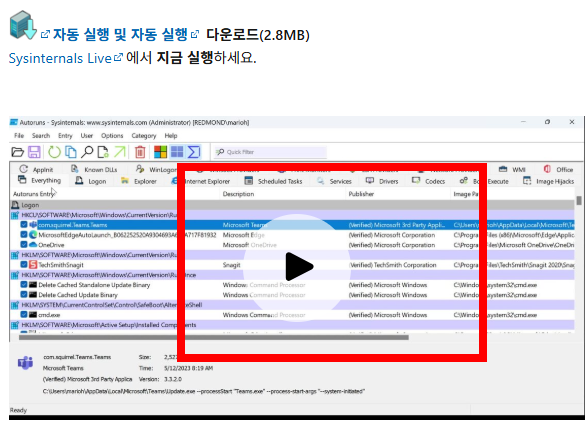The height and width of the screenshot is (444, 585).
Task: Click the OneDrive cloud entry icon
Action: 33,245
